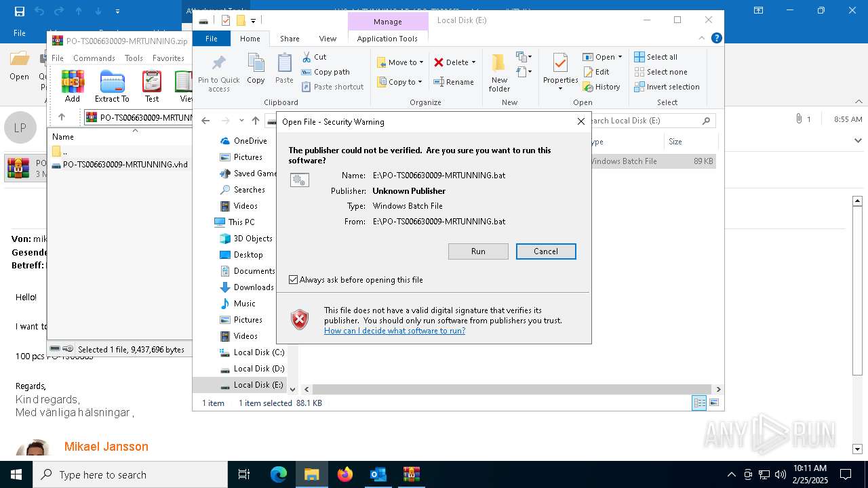868x488 pixels.
Task: Open How can I decide what software to run link
Action: click(395, 331)
